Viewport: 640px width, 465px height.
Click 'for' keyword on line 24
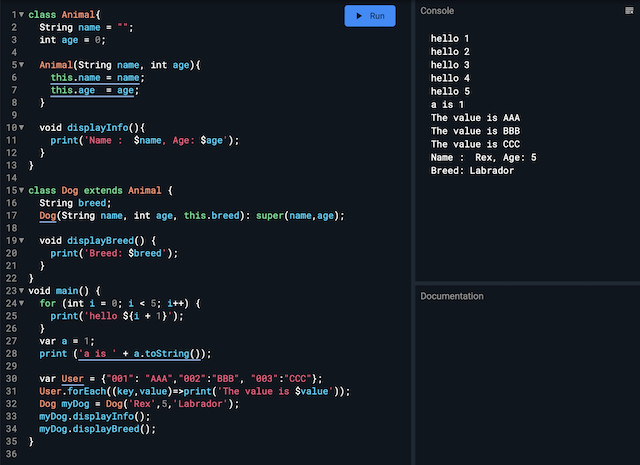coord(48,304)
